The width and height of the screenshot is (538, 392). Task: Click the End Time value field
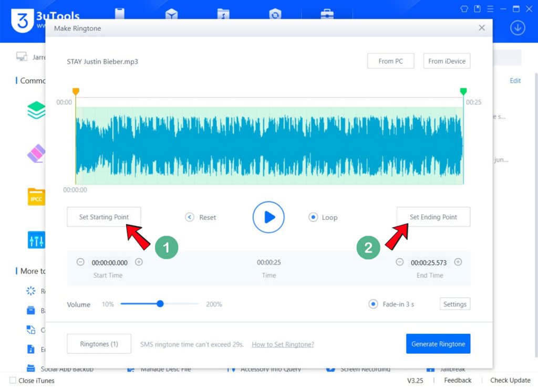pyautogui.click(x=429, y=262)
